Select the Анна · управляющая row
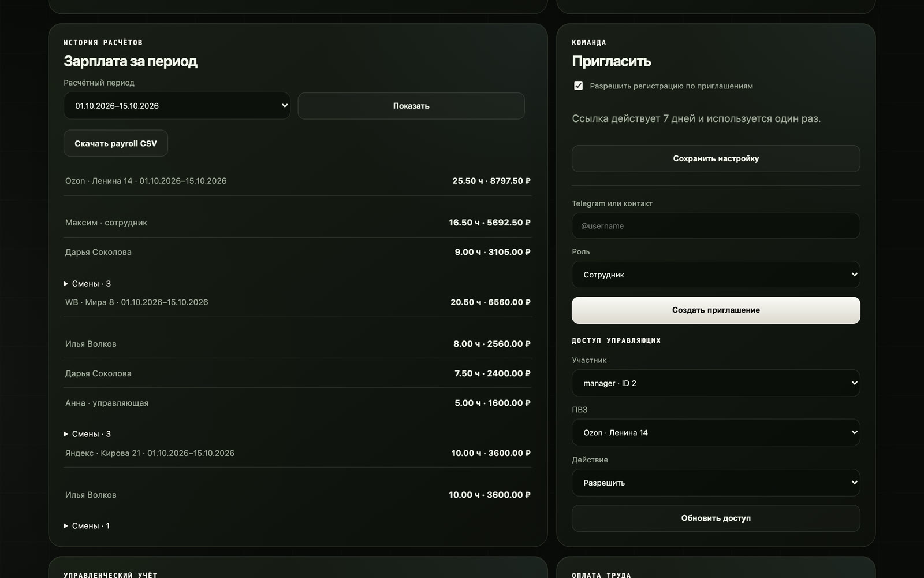The height and width of the screenshot is (578, 924). (x=297, y=403)
